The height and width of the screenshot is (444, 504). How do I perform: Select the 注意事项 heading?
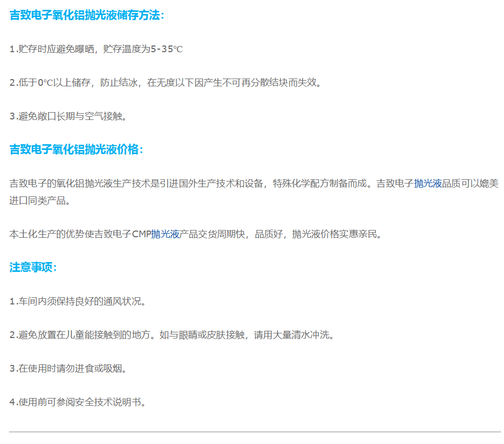point(33,267)
